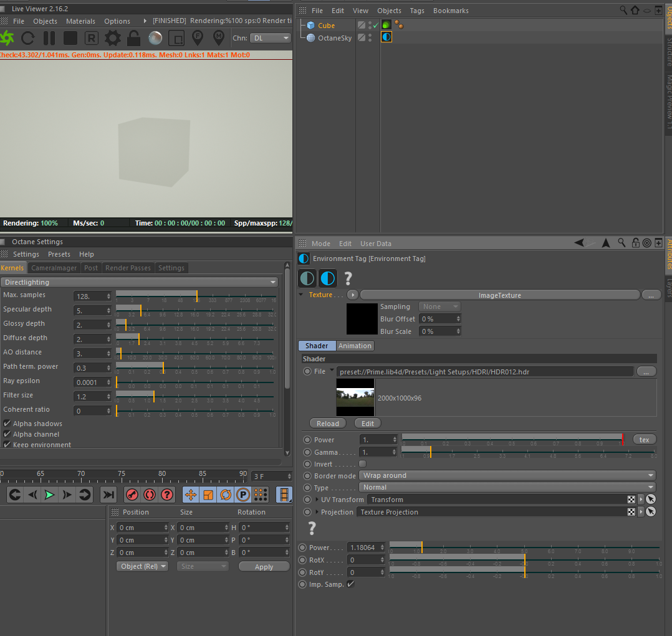This screenshot has height=636, width=672.
Task: Toggle the camera lock padlock icon
Action: coord(134,38)
